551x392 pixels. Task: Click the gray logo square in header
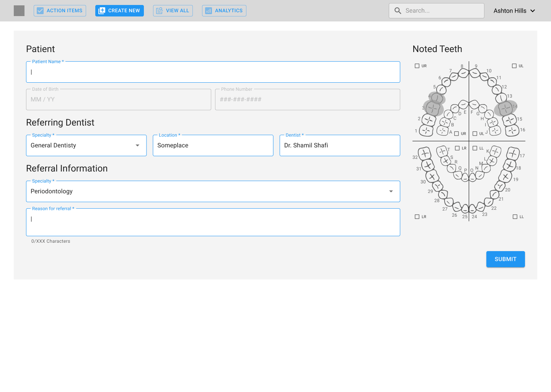[x=19, y=11]
